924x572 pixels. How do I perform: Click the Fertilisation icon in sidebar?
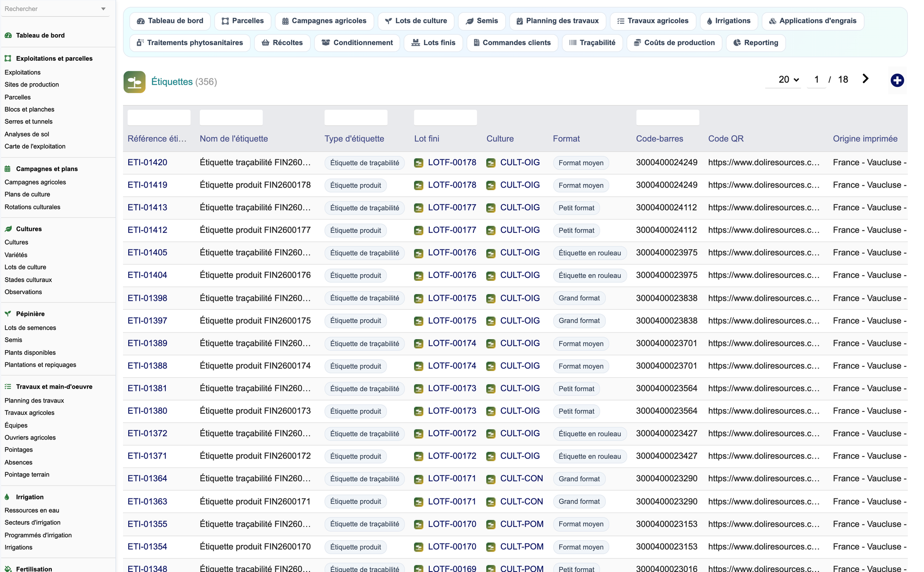point(8,569)
